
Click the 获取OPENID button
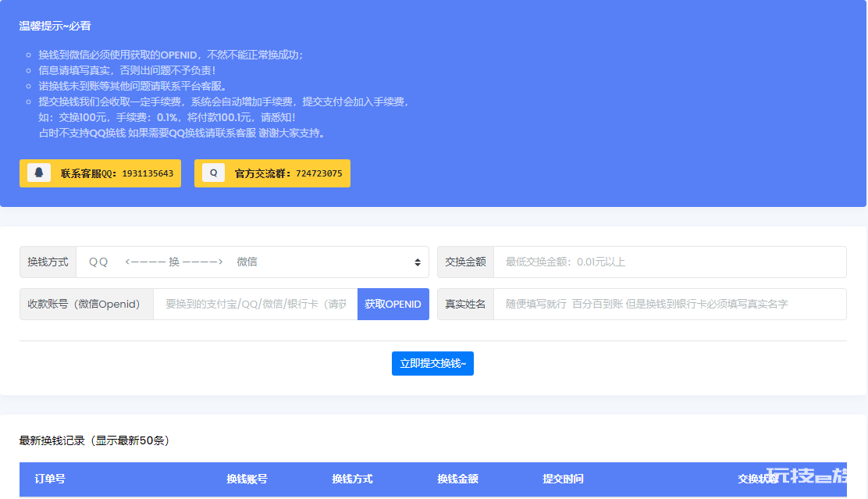point(393,304)
